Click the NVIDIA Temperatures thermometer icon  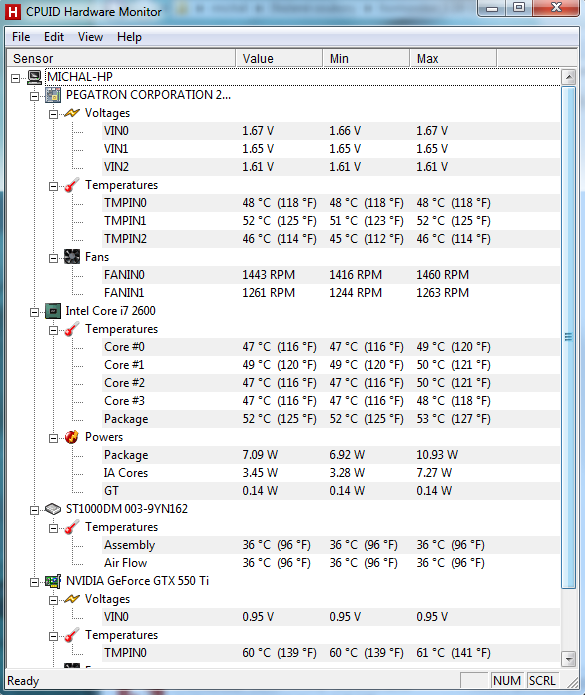(x=72, y=635)
